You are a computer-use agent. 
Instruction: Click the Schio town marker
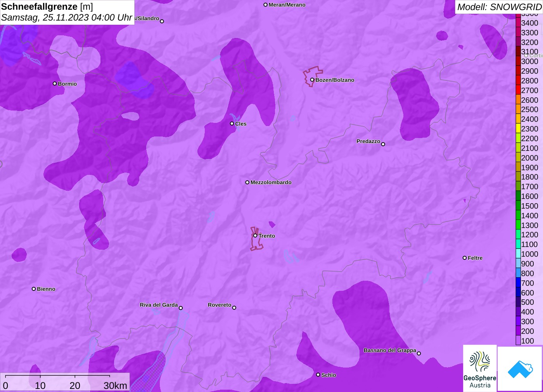pos(318,375)
